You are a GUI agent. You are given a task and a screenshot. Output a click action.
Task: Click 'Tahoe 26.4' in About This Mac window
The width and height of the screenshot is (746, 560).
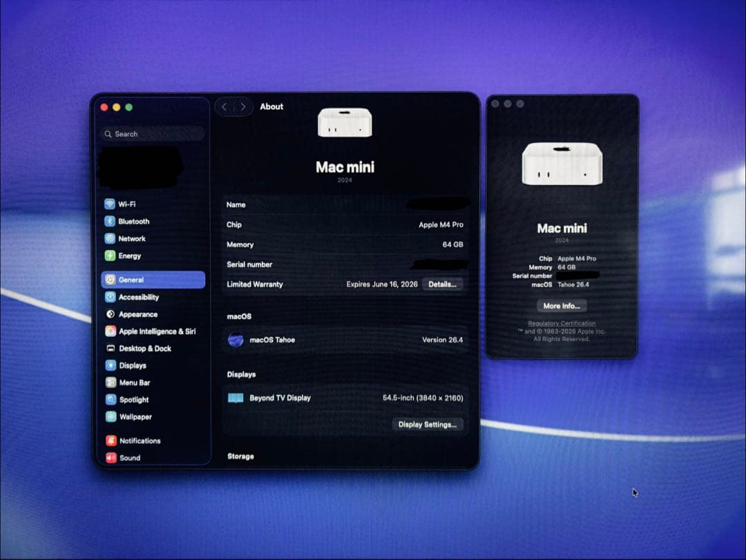click(x=573, y=284)
